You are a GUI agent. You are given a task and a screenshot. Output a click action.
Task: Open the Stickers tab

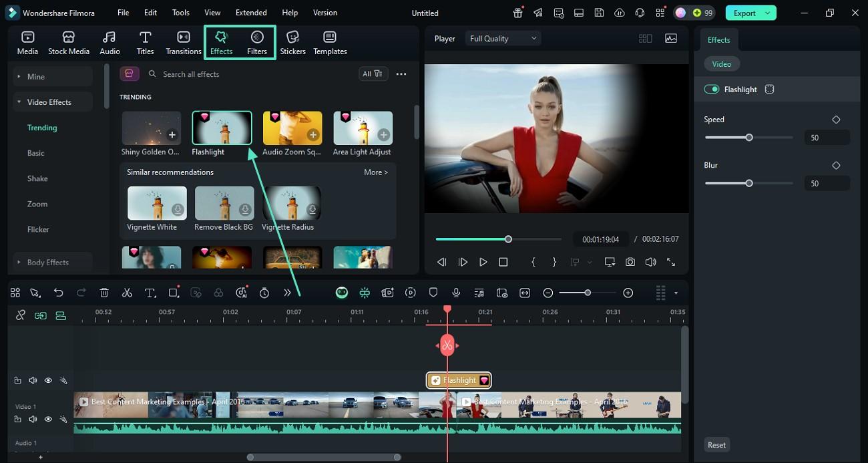tap(292, 43)
